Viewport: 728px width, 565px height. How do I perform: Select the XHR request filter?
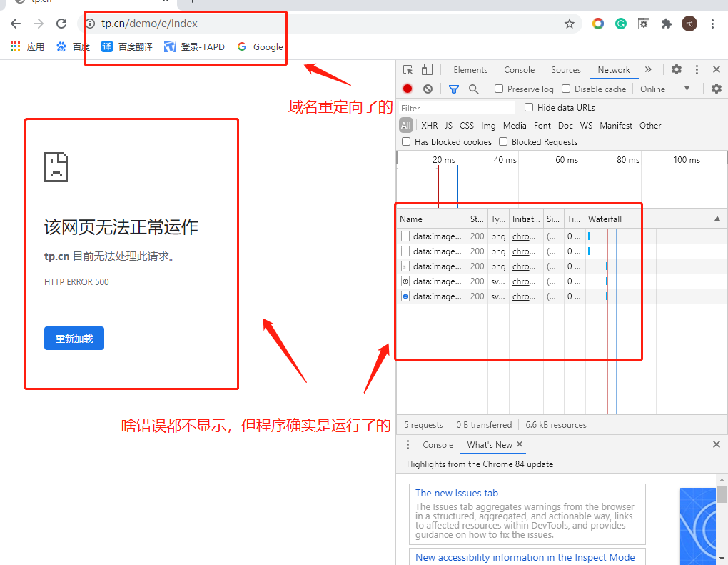429,125
